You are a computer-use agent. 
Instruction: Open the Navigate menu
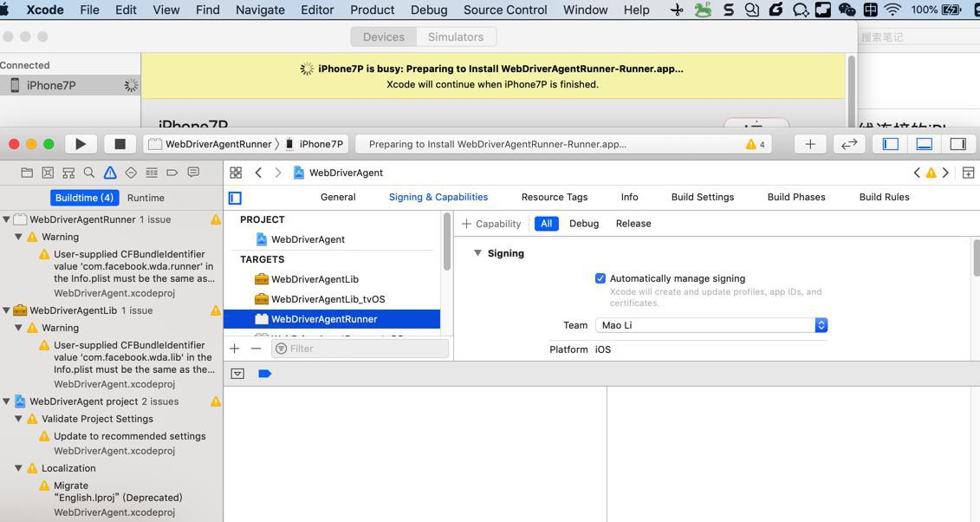click(260, 10)
